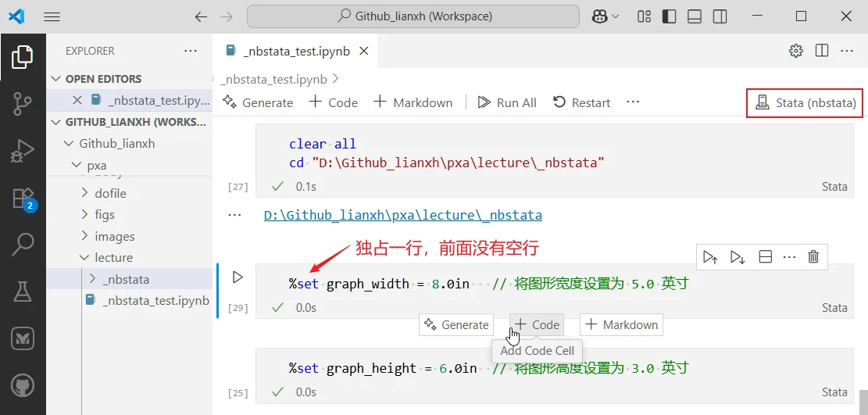Open the Explorer view in activity bar
The width and height of the screenshot is (868, 415).
[x=22, y=57]
